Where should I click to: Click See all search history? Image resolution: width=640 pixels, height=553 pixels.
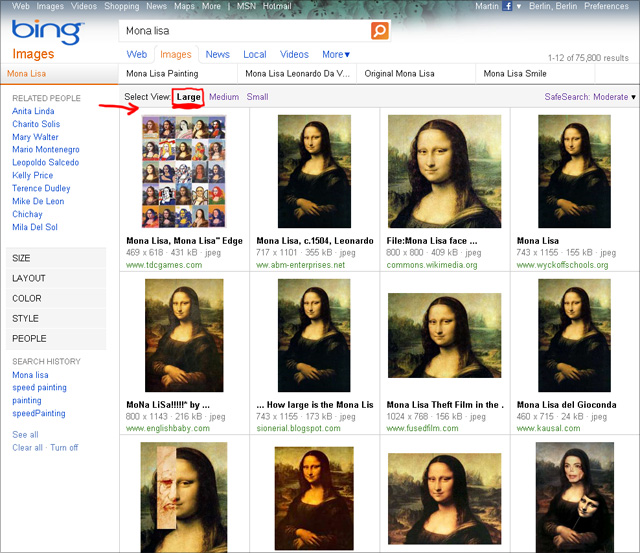25,435
